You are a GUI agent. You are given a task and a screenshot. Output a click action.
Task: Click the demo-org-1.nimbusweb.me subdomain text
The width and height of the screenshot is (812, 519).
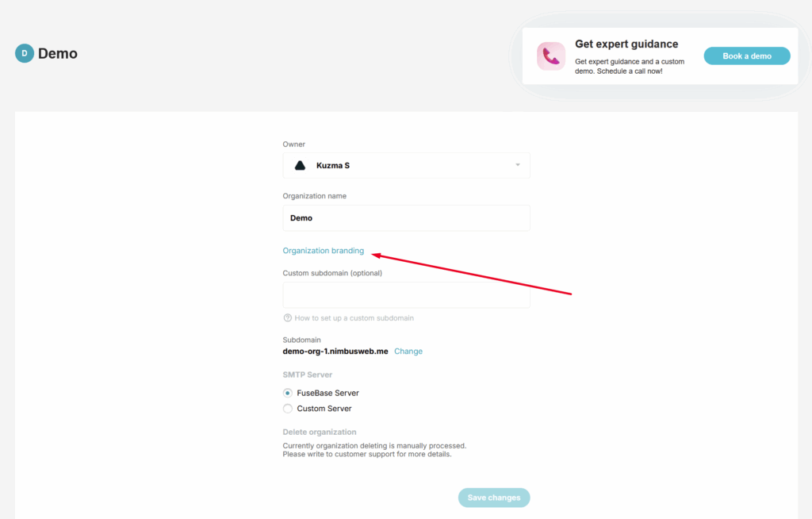[335, 352]
